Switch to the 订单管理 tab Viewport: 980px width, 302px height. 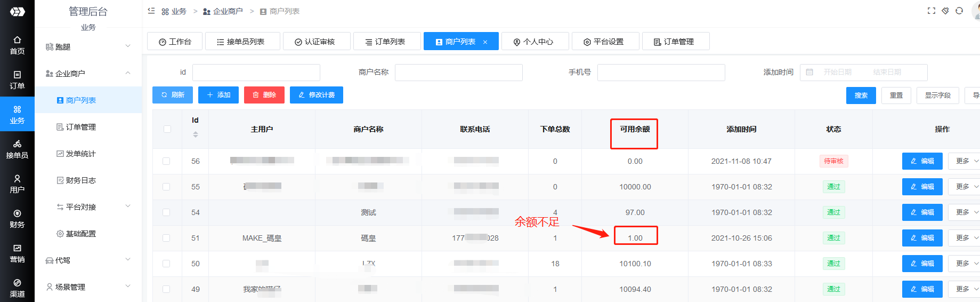click(x=676, y=42)
